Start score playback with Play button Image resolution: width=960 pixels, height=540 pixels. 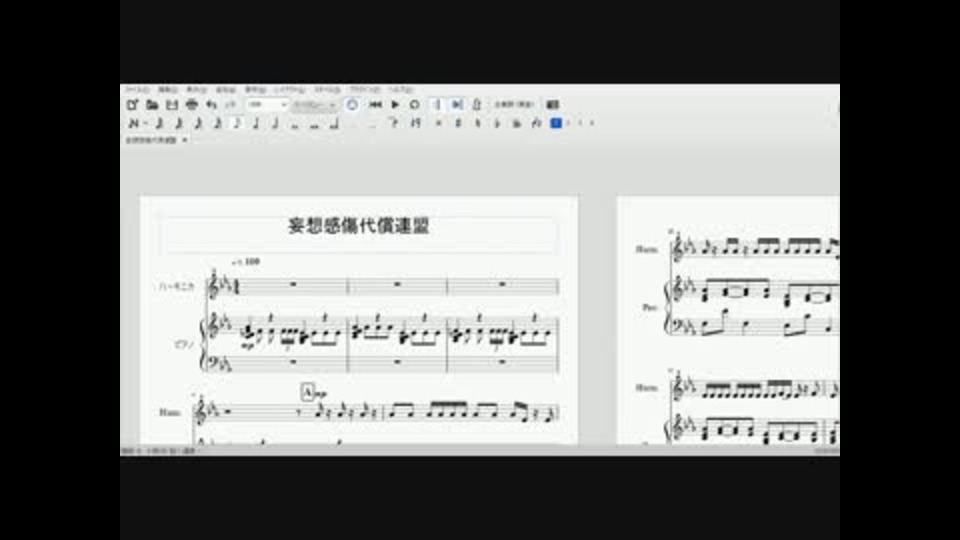pyautogui.click(x=396, y=105)
